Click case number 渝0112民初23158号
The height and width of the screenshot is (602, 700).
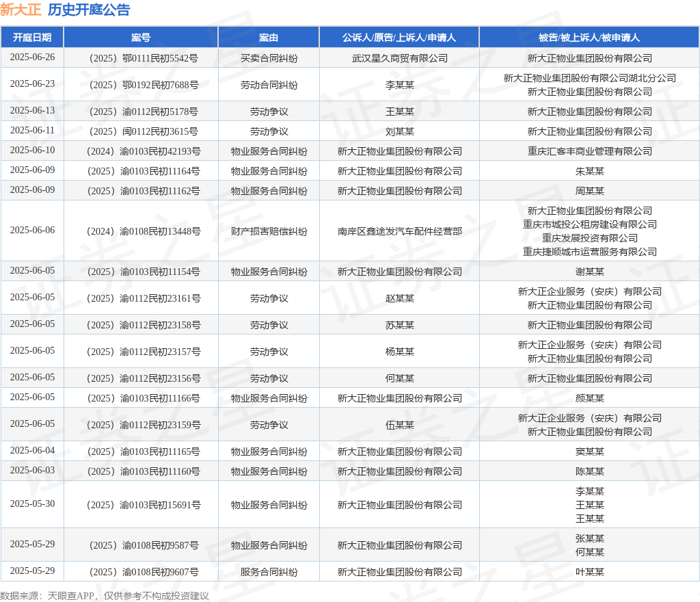click(x=144, y=325)
